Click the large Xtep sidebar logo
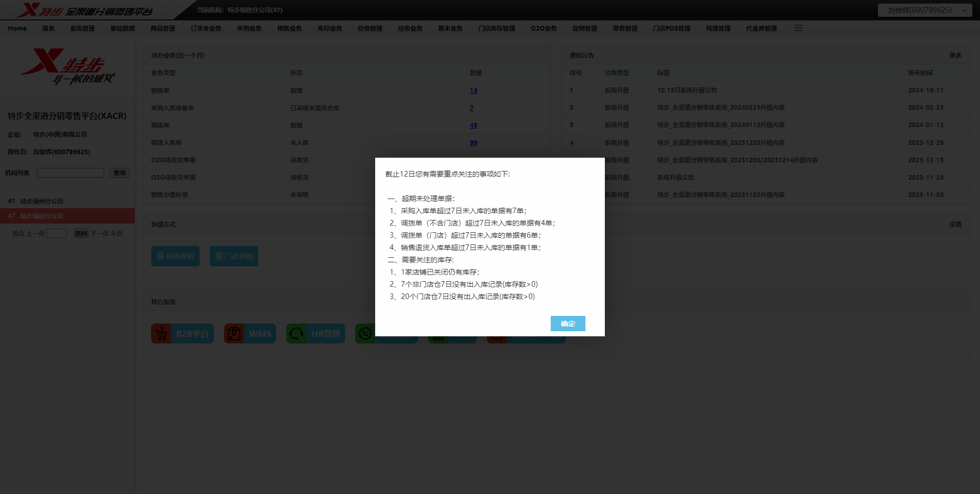This screenshot has height=494, width=980. 67,67
